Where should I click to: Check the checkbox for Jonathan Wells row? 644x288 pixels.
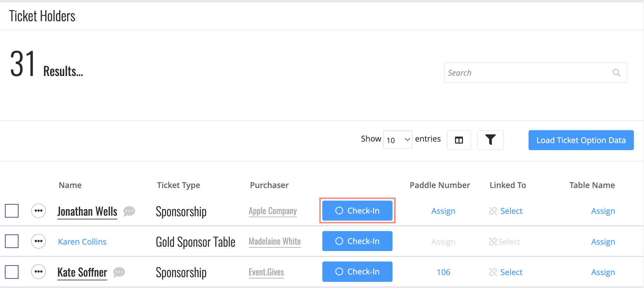click(x=11, y=211)
